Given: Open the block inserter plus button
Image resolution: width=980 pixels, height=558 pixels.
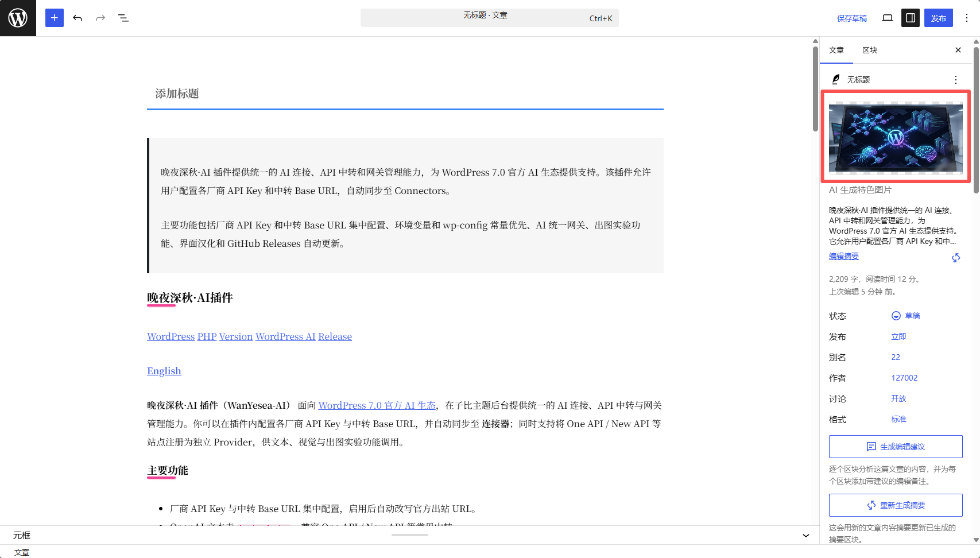Looking at the screenshot, I should [x=55, y=18].
